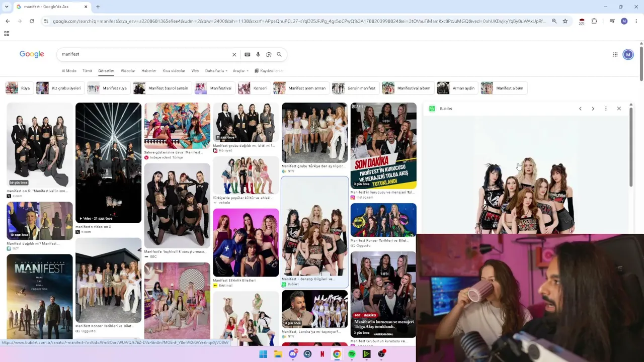The image size is (644, 362).
Task: Show the previous image in the preview panel
Action: pos(580,109)
